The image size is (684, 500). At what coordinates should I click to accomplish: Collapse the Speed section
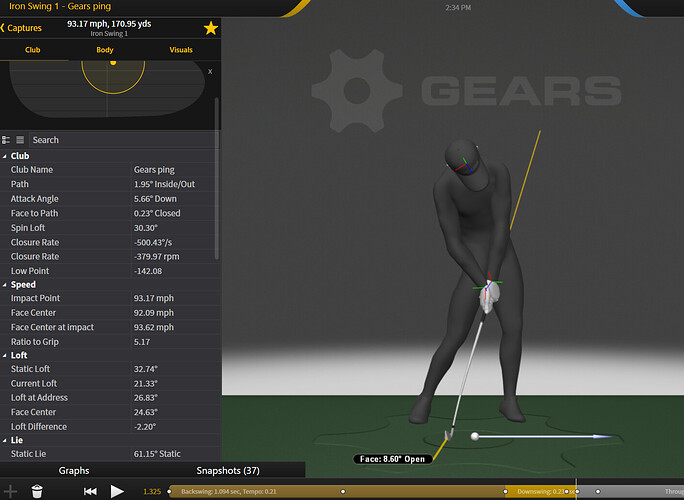pos(4,285)
